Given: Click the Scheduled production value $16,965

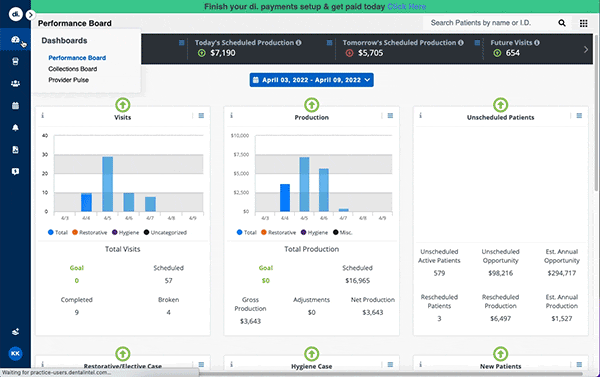Looking at the screenshot, I should pos(357,281).
